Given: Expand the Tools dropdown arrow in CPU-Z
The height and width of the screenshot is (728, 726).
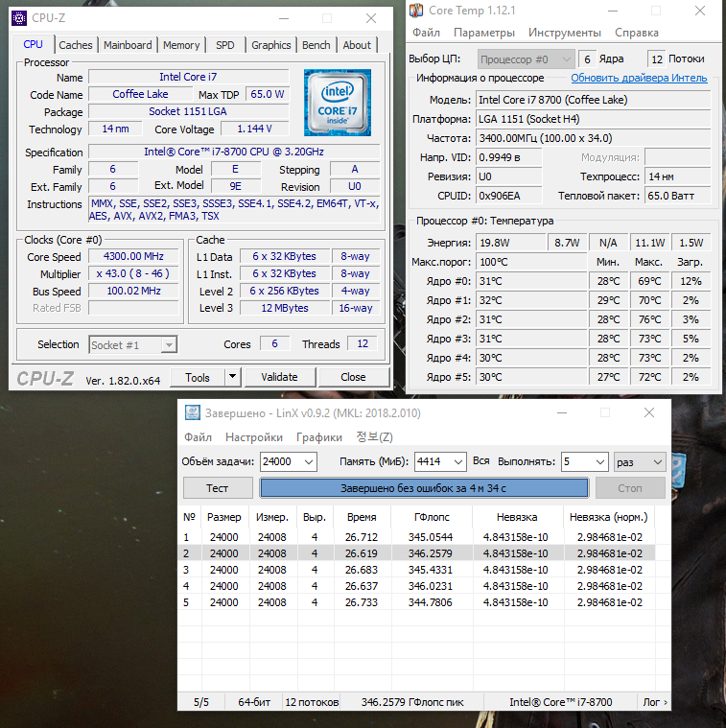Looking at the screenshot, I should pos(233,377).
